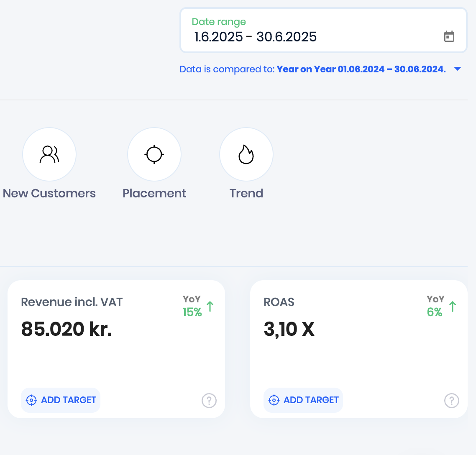Click the target icon inside Revenue's ADD TARGET button
The width and height of the screenshot is (476, 455).
coord(31,400)
